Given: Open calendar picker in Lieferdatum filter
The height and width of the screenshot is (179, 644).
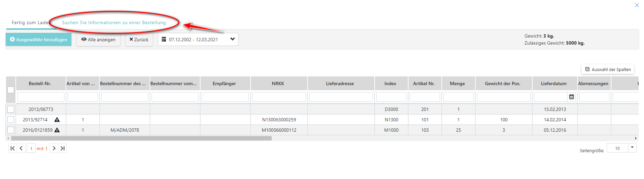Looking at the screenshot, I should pyautogui.click(x=572, y=97).
